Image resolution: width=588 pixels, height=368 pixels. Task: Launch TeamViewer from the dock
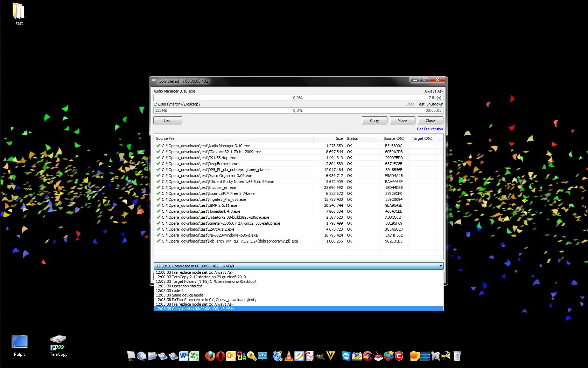pyautogui.click(x=346, y=356)
